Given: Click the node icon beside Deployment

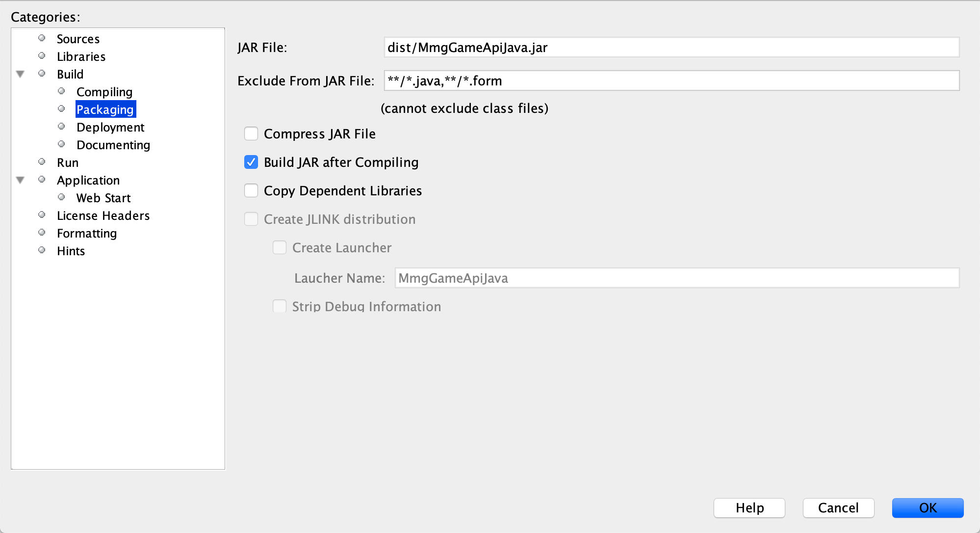Looking at the screenshot, I should tap(61, 127).
